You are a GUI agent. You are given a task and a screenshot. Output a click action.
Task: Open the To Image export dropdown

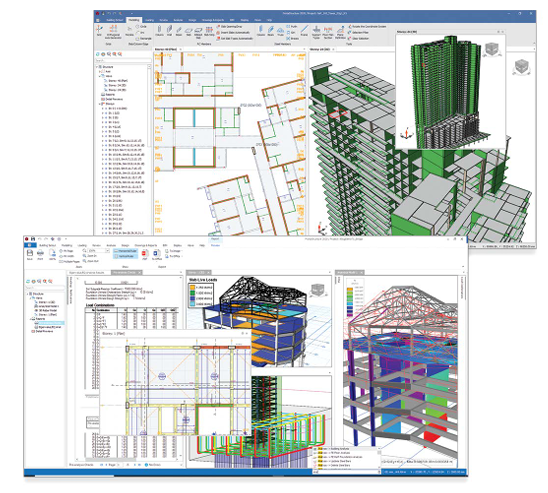tap(174, 251)
